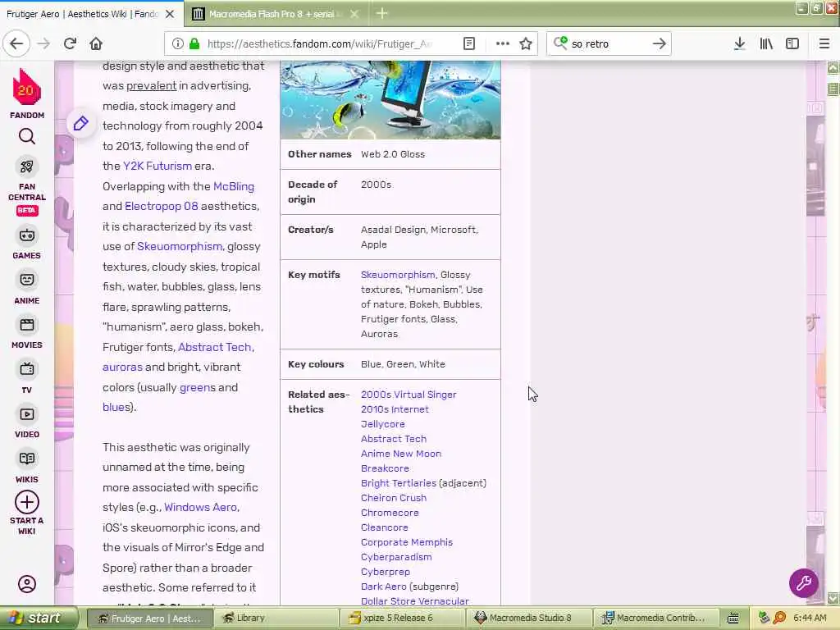
Task: Click the Frutiger Aero infobox image
Action: (390, 99)
